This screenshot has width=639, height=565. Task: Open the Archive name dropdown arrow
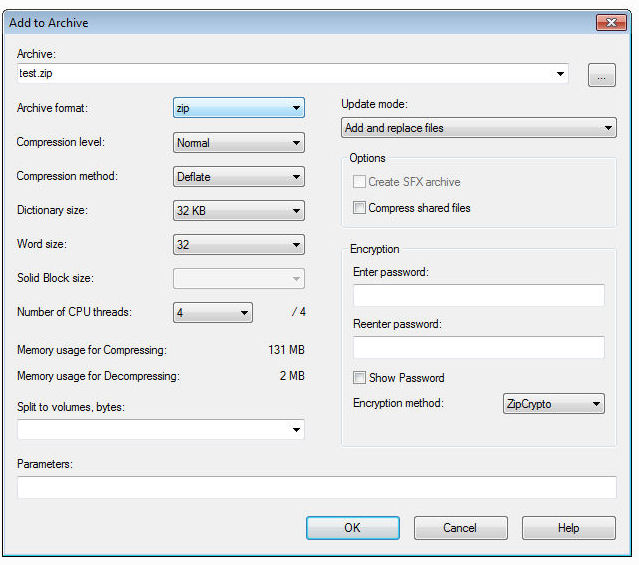[560, 74]
